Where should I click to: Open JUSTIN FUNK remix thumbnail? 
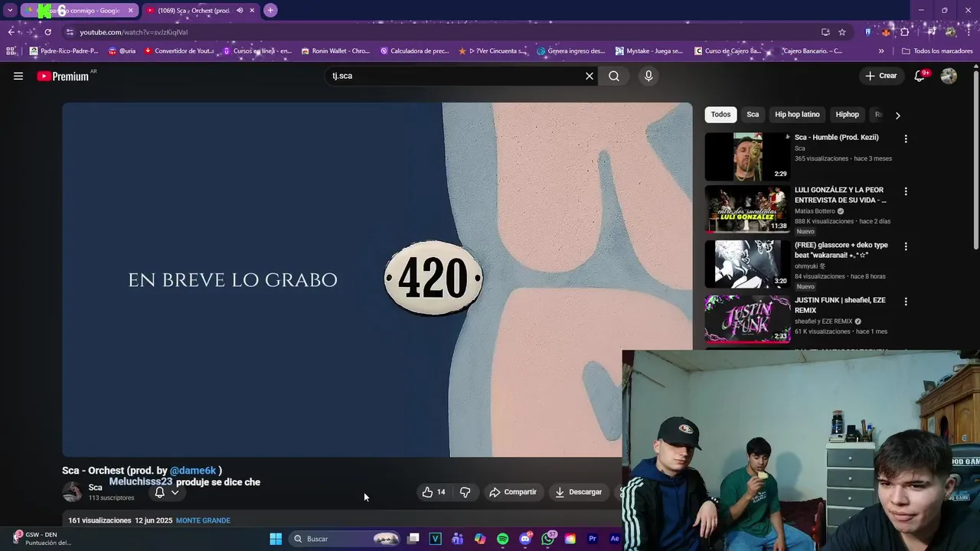[x=747, y=319]
